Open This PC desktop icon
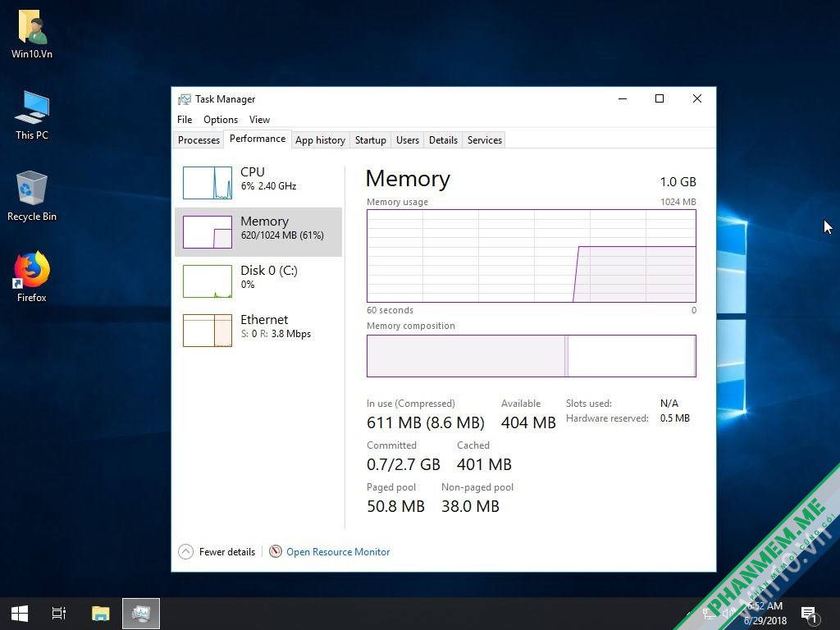This screenshot has width=840, height=630. 32,115
